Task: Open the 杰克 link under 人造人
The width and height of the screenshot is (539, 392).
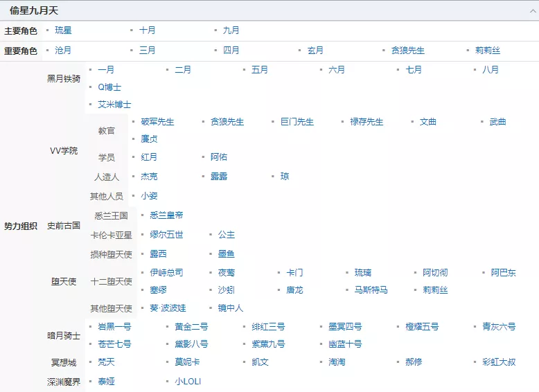Action: point(149,177)
